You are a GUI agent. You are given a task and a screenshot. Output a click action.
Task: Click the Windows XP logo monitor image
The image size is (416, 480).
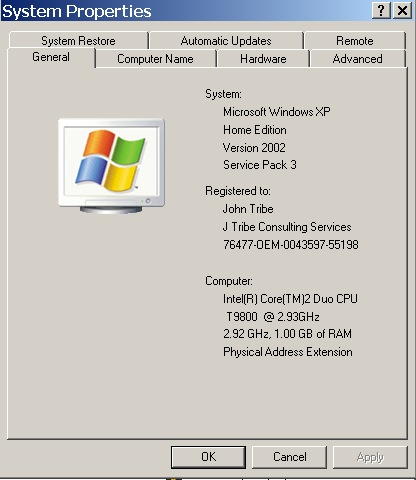pos(111,166)
